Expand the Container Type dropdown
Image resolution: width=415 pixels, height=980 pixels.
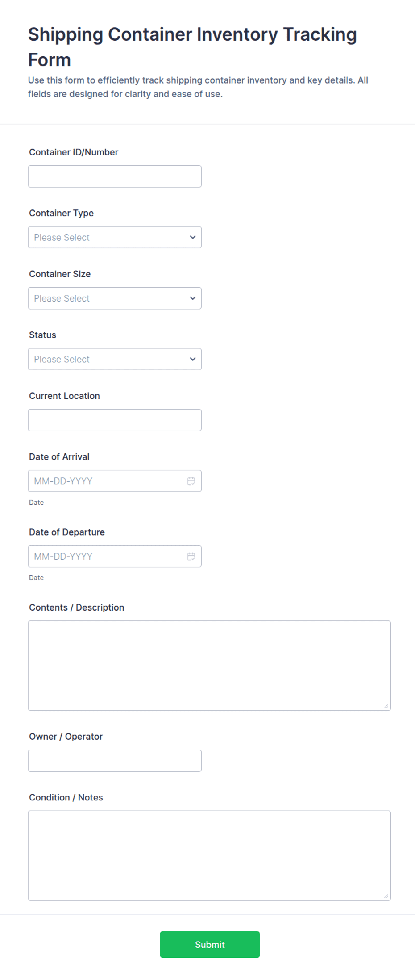(115, 237)
